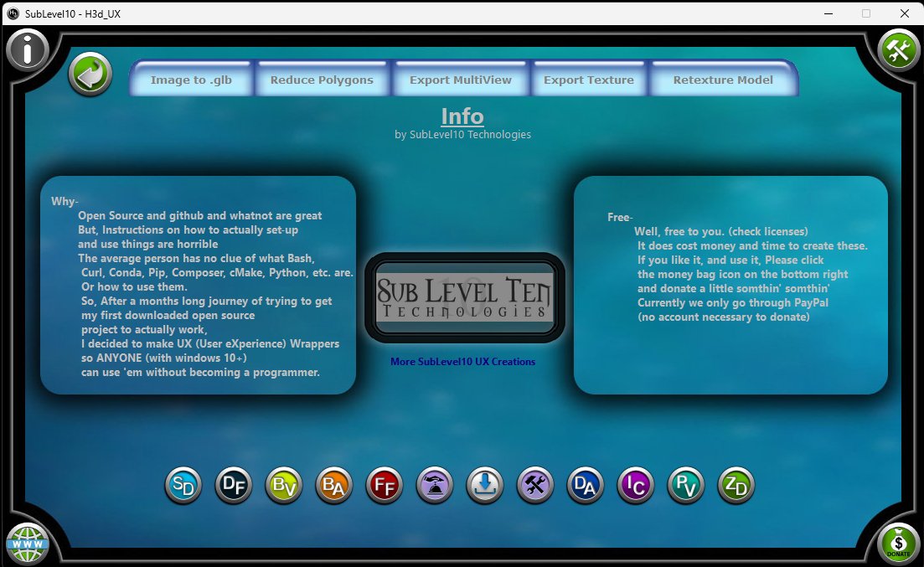Follow the More SubLevel10 UX Creations link

coord(462,362)
